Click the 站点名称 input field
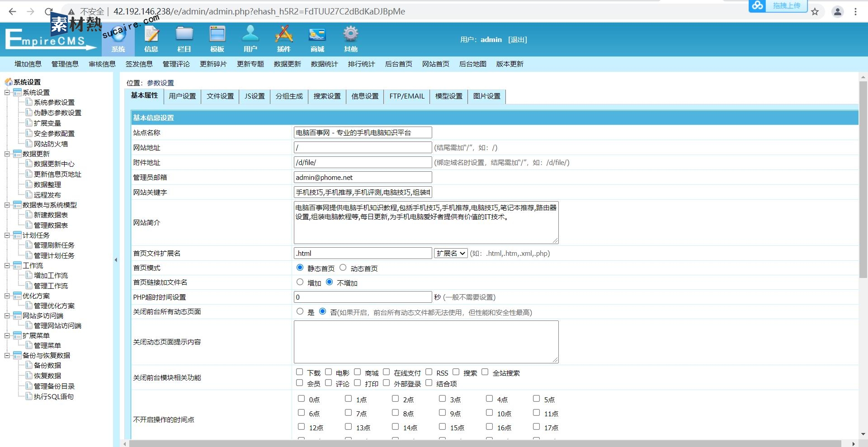868x447 pixels. (363, 132)
